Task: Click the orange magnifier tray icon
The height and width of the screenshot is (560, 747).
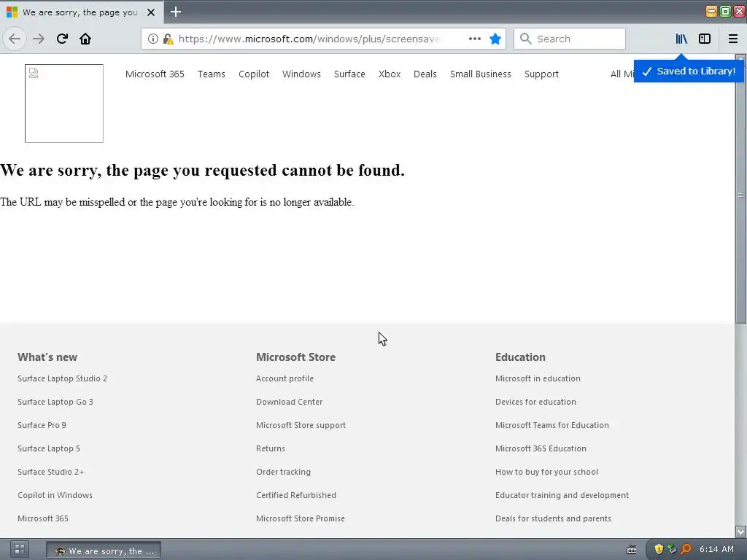Action: click(x=686, y=550)
